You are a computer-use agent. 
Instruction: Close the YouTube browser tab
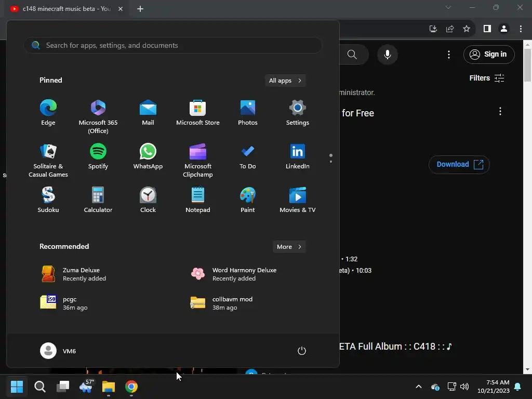(121, 9)
